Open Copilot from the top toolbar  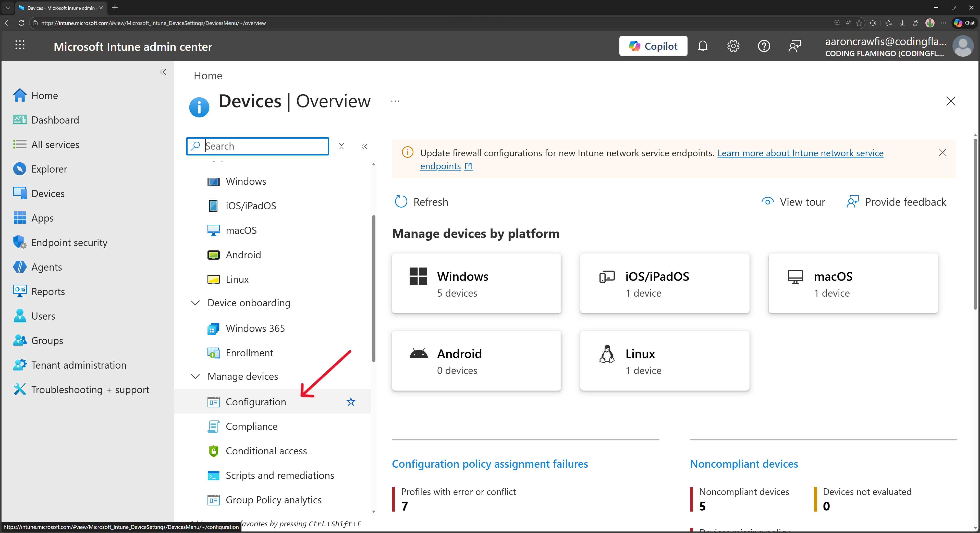(x=653, y=46)
